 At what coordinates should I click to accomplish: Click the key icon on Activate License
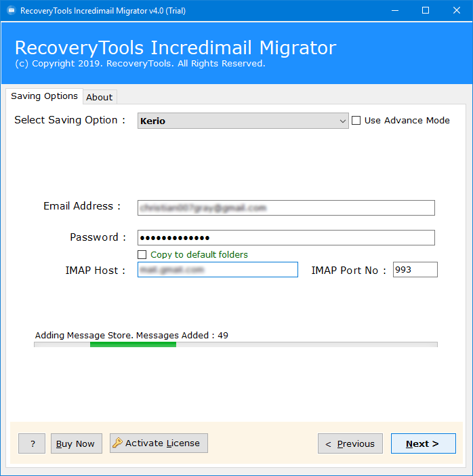pyautogui.click(x=117, y=443)
